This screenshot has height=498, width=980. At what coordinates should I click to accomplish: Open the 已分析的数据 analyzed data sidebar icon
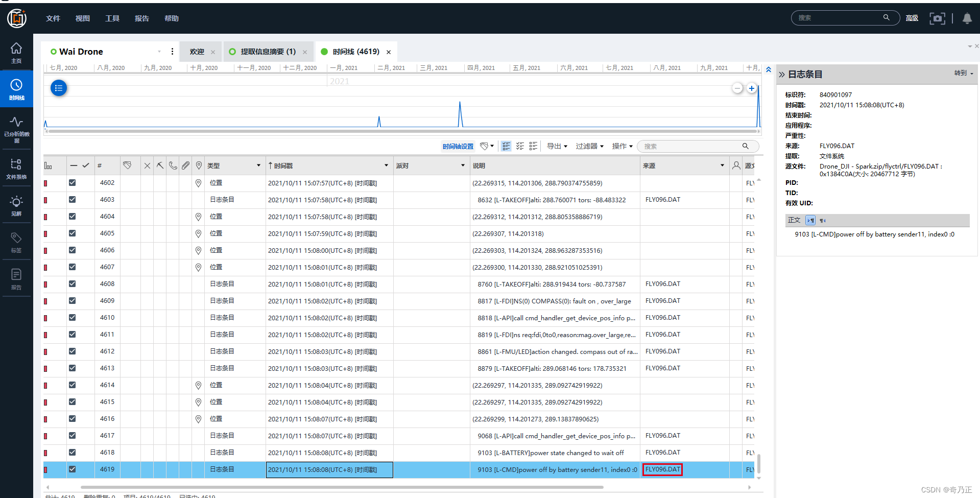[x=16, y=129]
